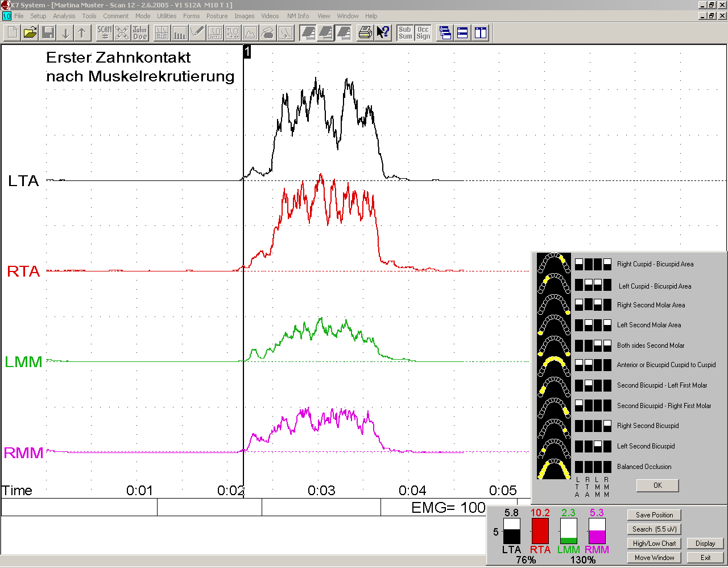728x568 pixels.
Task: Open the Analysis menu
Action: pyautogui.click(x=64, y=16)
